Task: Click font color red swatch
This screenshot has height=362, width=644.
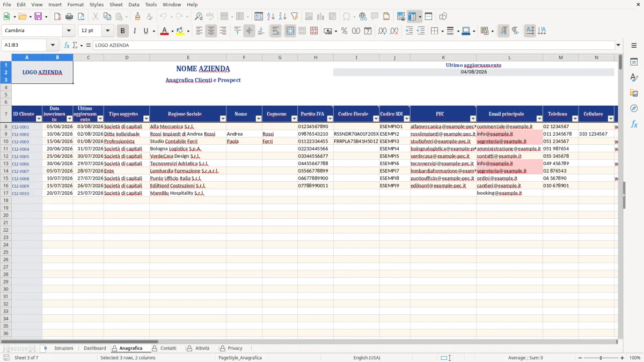Action: tap(164, 31)
